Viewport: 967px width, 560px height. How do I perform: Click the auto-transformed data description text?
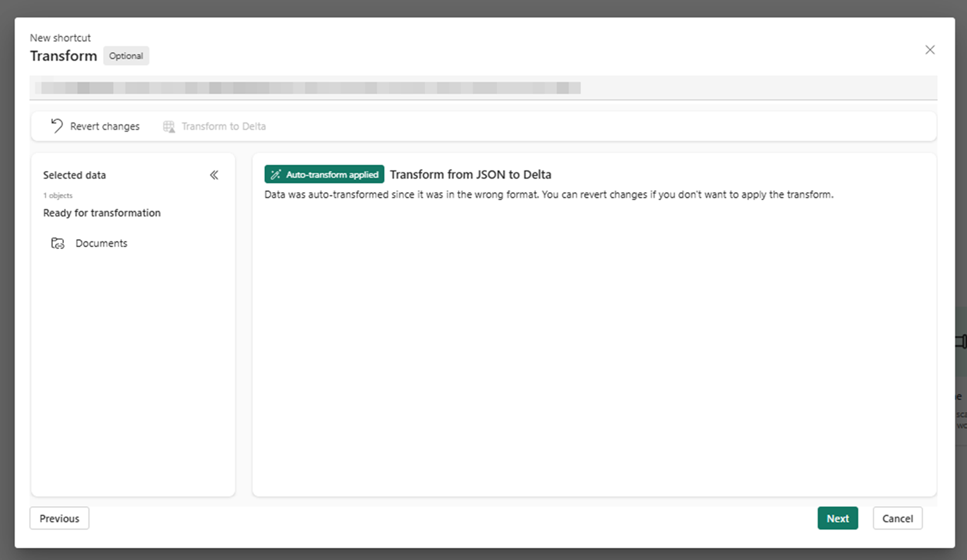[x=548, y=194]
